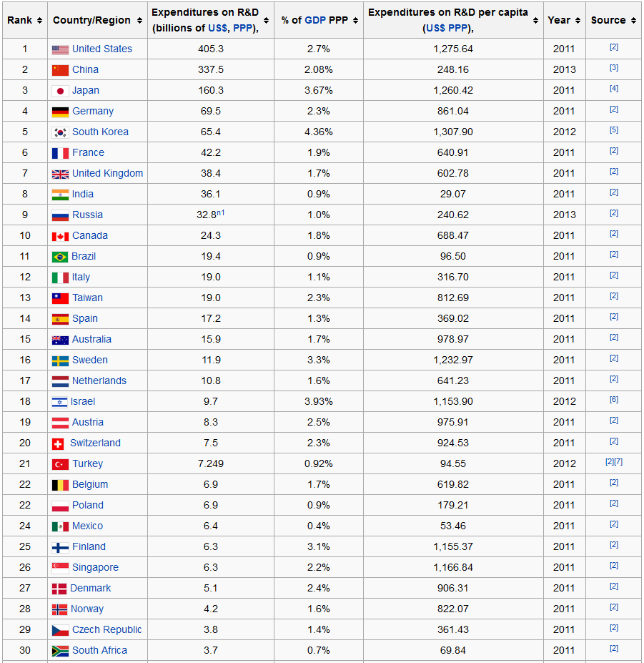Screen dimensions: 644x663
Task: Toggle sorting on the Rank column
Action: coord(41,21)
